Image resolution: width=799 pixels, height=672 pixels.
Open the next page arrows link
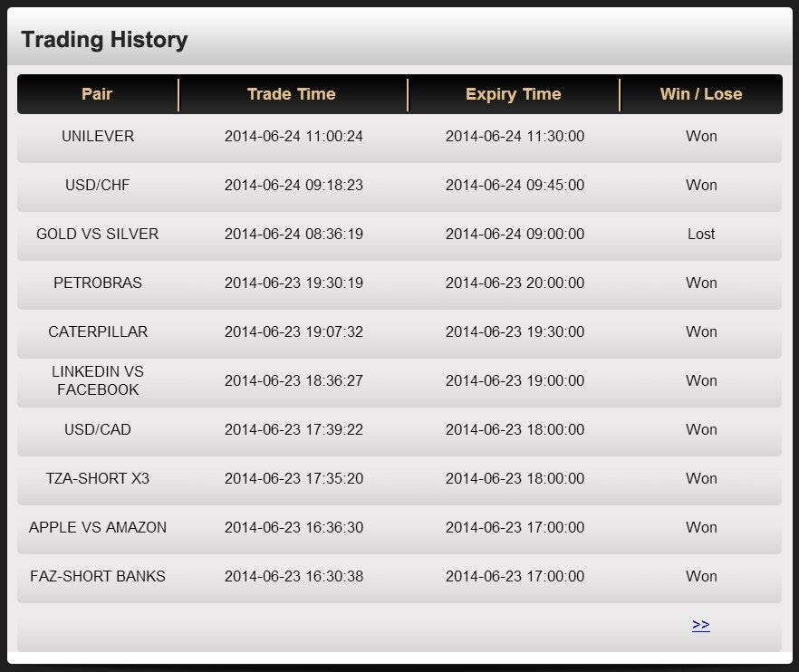coord(700,625)
